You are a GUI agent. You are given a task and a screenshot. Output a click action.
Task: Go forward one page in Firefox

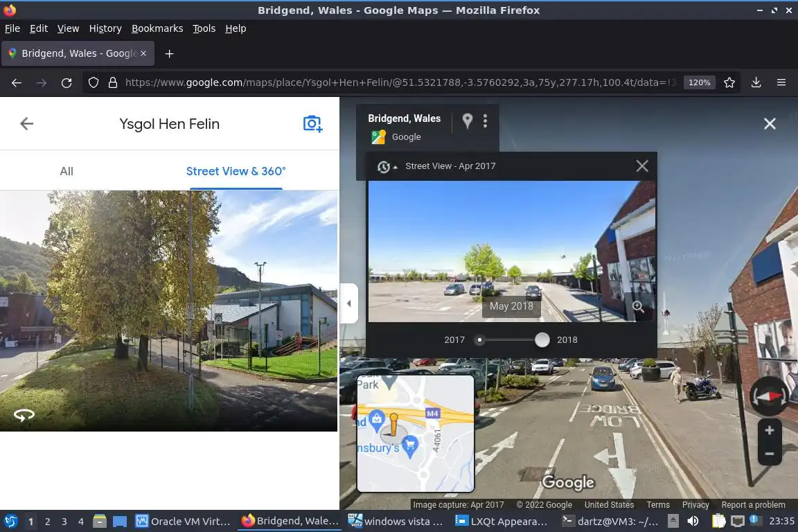tap(42, 83)
